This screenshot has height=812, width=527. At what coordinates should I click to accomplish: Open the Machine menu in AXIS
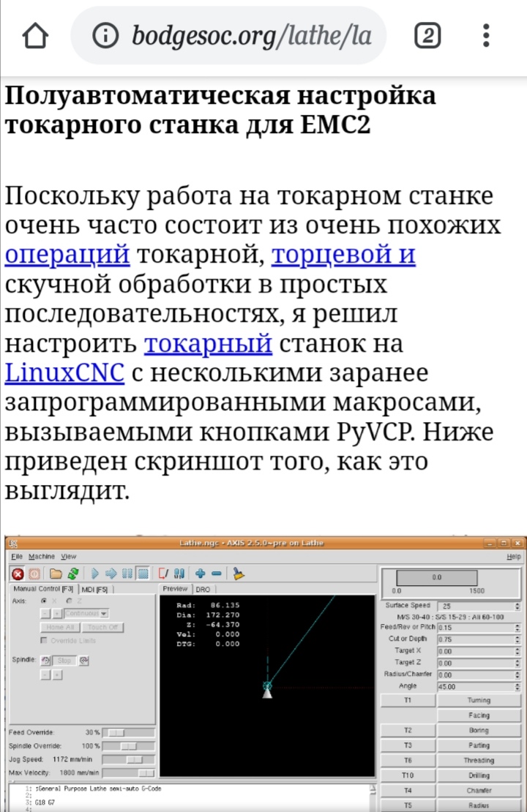pos(42,556)
